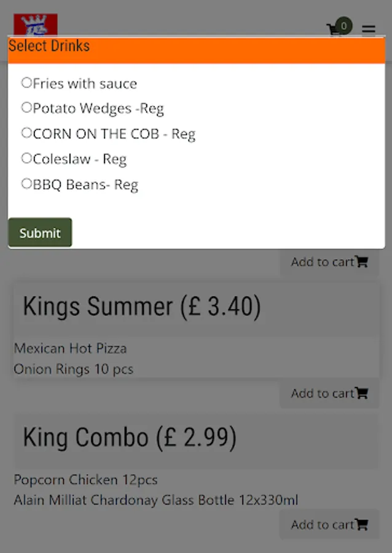
Task: Add Kings Summer to cart
Action: coord(329,393)
